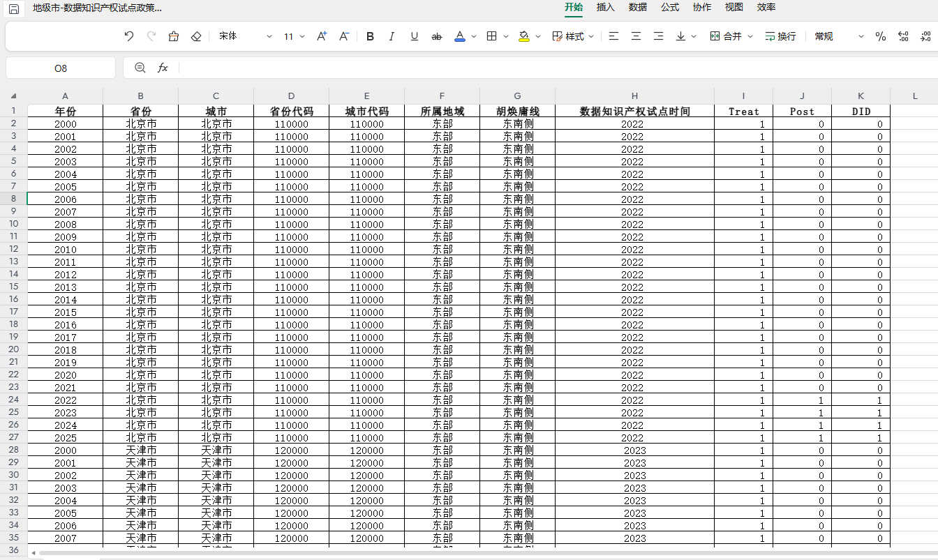Click the percent style icon
Screen dimensions: 938x560
click(x=881, y=36)
